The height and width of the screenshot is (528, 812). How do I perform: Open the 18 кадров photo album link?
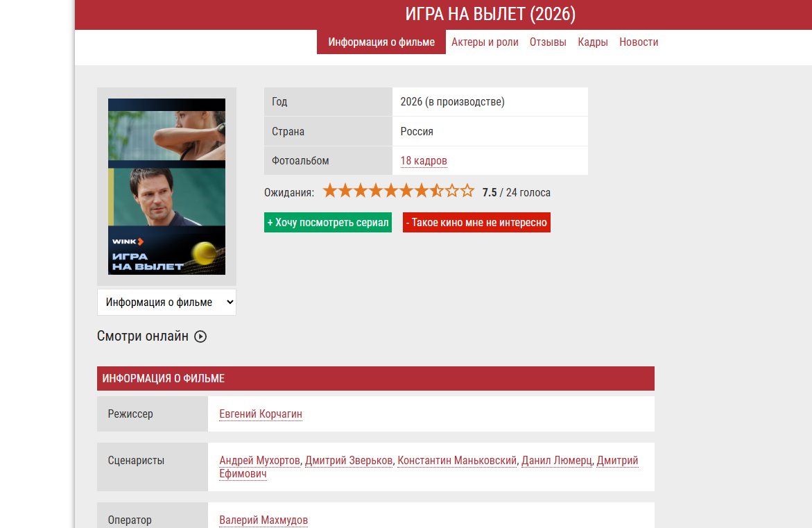(424, 161)
